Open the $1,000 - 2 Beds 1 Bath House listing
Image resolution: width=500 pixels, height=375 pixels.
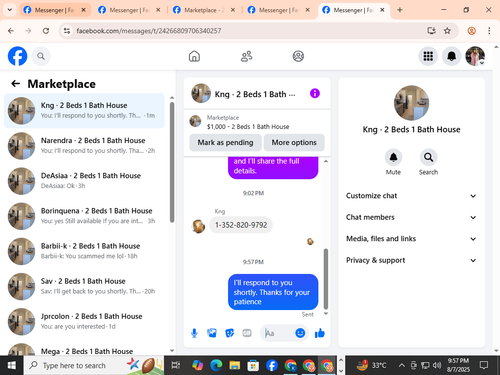(x=248, y=127)
